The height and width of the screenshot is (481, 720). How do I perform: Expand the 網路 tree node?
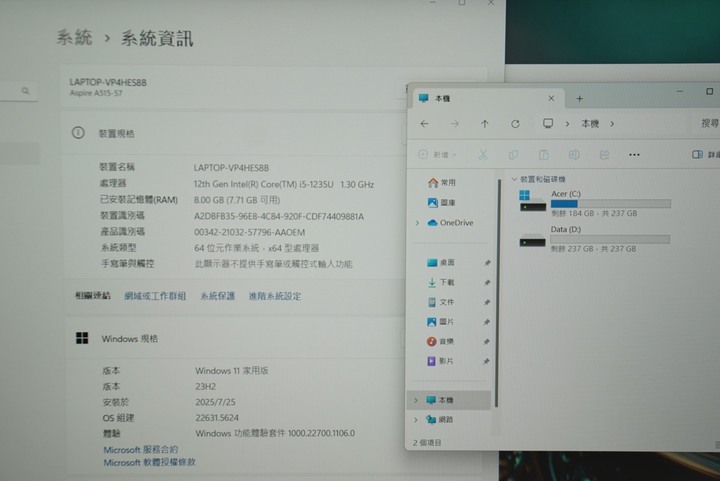click(416, 419)
